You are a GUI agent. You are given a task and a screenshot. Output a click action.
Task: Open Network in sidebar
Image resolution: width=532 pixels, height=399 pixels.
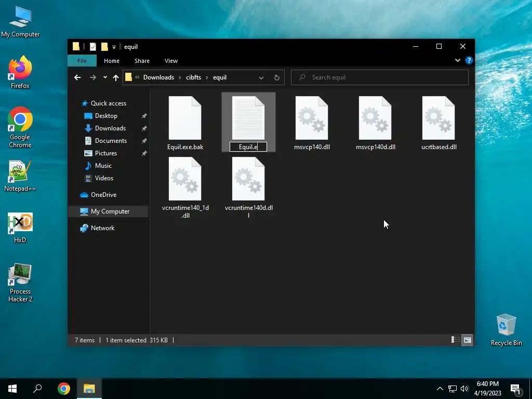click(x=102, y=228)
